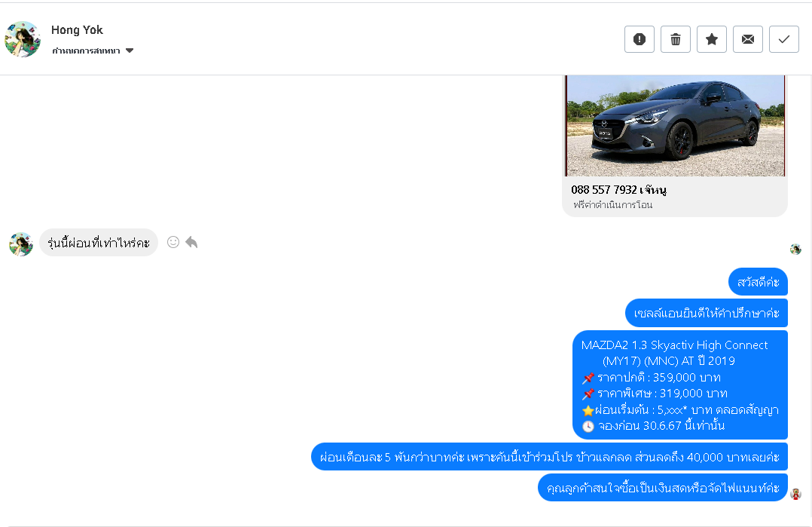Mark conversation as spam with exclamation icon
This screenshot has height=527, width=812.
(639, 39)
